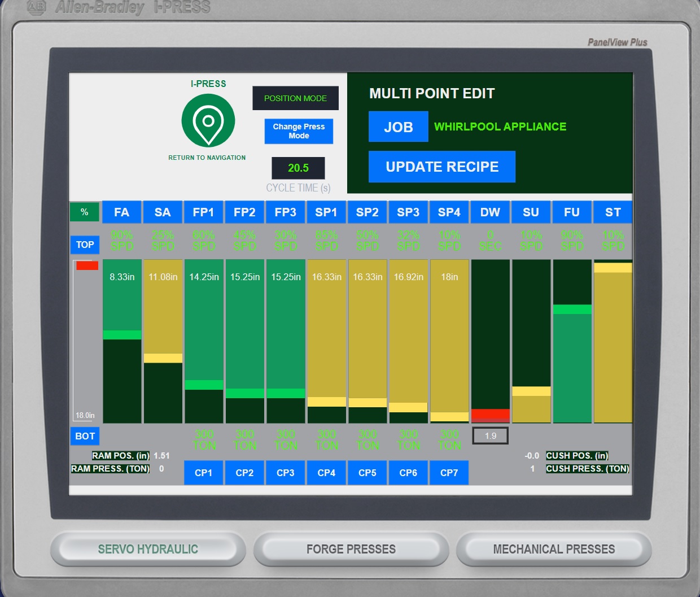Click the 20.5 cycle time field
The image size is (700, 597).
(x=298, y=168)
